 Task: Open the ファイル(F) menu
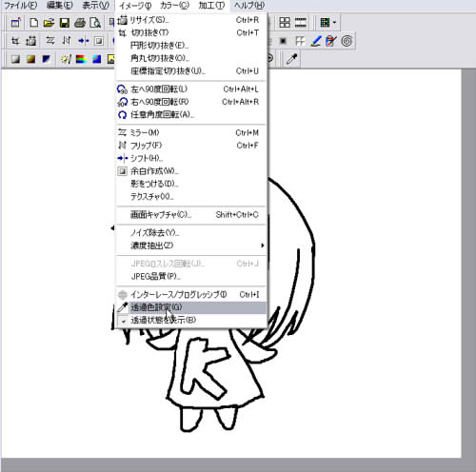pos(20,6)
